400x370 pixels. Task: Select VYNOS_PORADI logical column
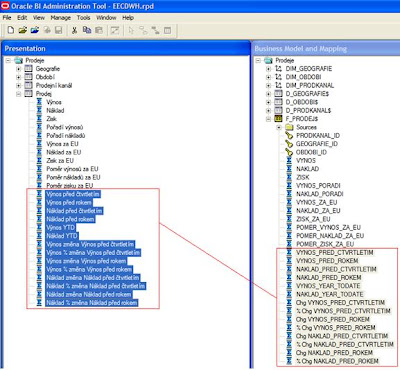[x=318, y=185]
